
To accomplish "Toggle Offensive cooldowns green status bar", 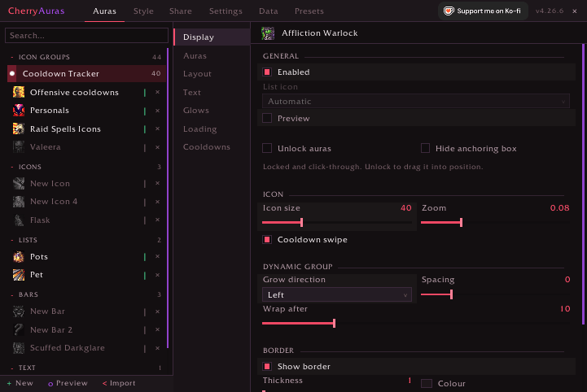I will (x=145, y=93).
